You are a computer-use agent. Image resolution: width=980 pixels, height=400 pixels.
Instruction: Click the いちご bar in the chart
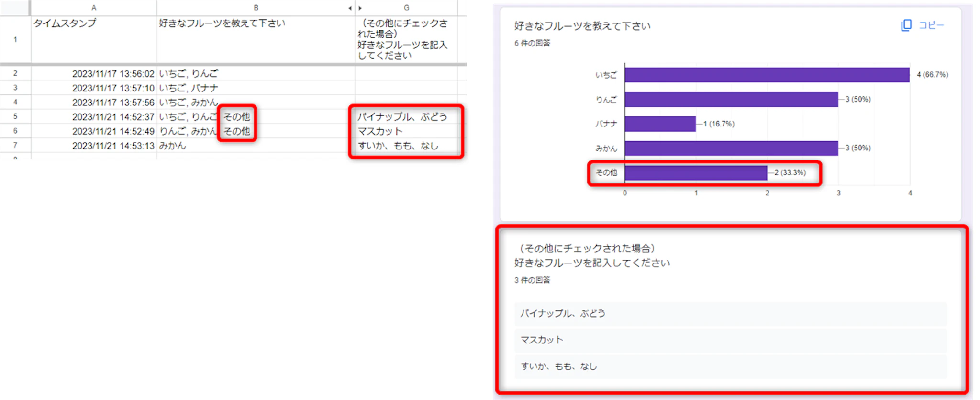[x=767, y=75]
